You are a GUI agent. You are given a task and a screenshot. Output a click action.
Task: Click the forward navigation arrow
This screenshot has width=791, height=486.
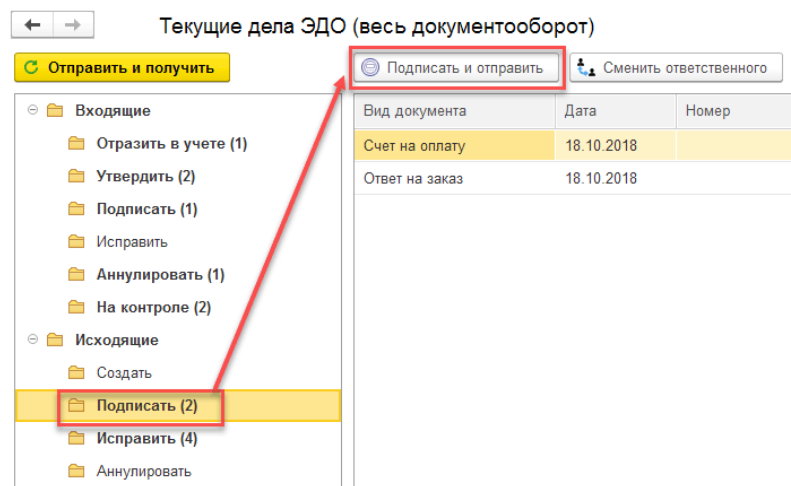tap(73, 24)
